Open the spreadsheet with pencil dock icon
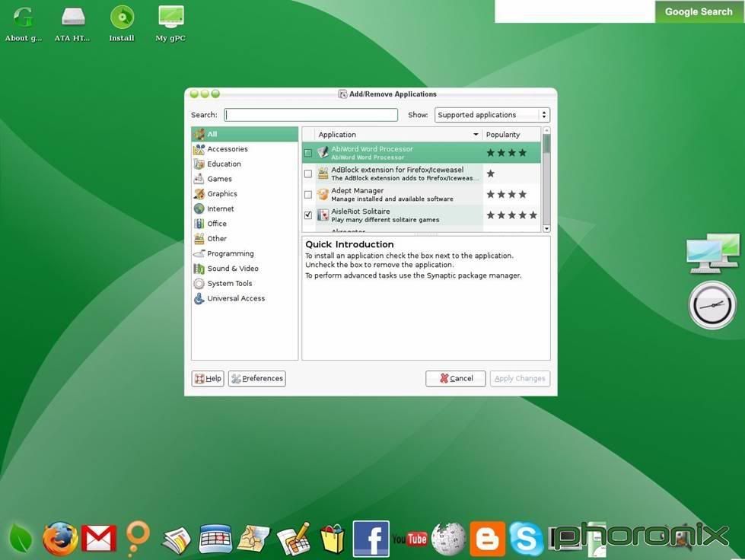This screenshot has height=560, width=745. tap(293, 539)
